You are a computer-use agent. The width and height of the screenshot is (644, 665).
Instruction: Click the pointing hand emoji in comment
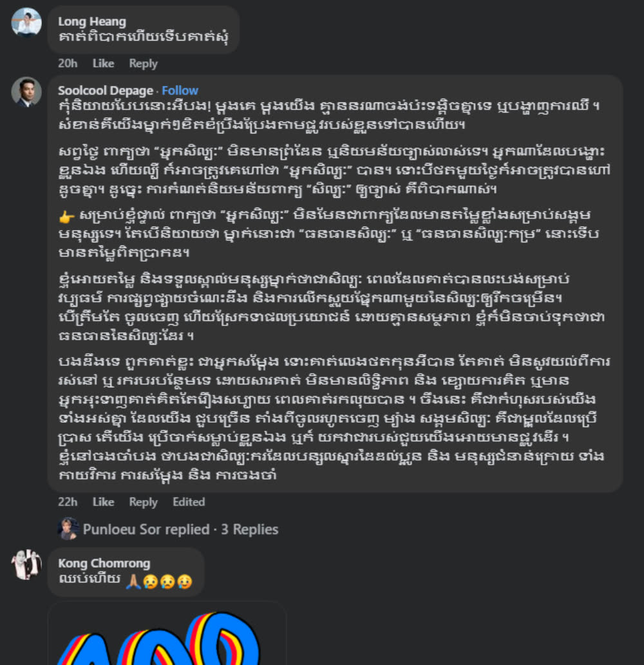click(x=66, y=217)
